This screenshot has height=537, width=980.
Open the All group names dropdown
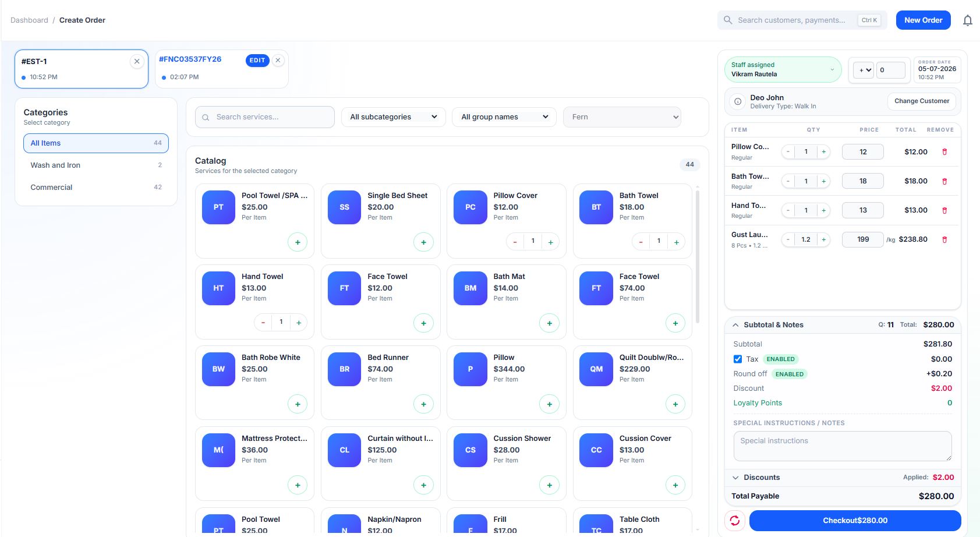(x=504, y=117)
